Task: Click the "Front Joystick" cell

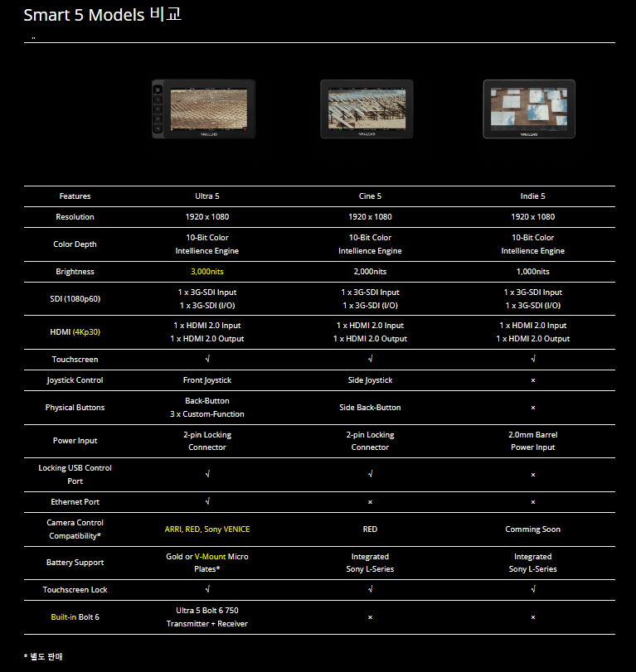Action: coord(207,380)
